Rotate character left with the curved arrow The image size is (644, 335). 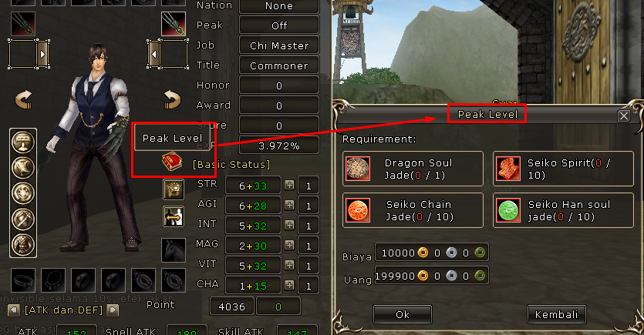24,99
